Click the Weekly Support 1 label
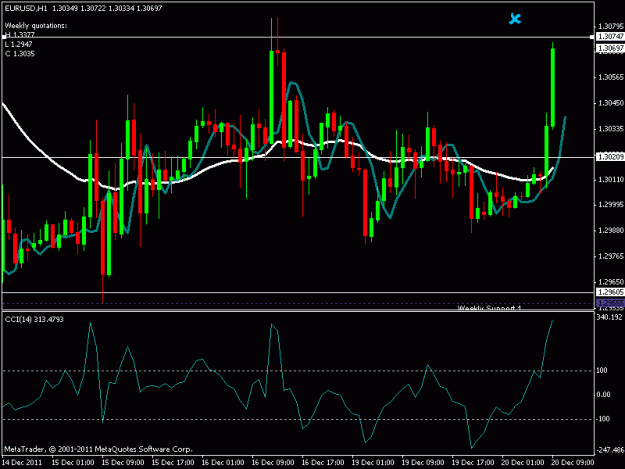This screenshot has width=625, height=469. tap(489, 308)
